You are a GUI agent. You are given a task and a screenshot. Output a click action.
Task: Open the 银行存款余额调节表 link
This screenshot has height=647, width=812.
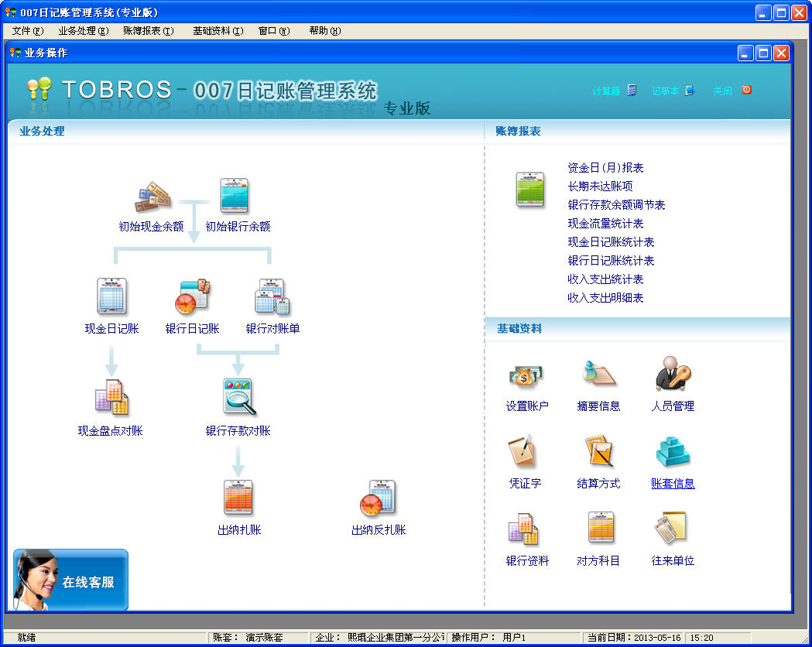pos(616,205)
